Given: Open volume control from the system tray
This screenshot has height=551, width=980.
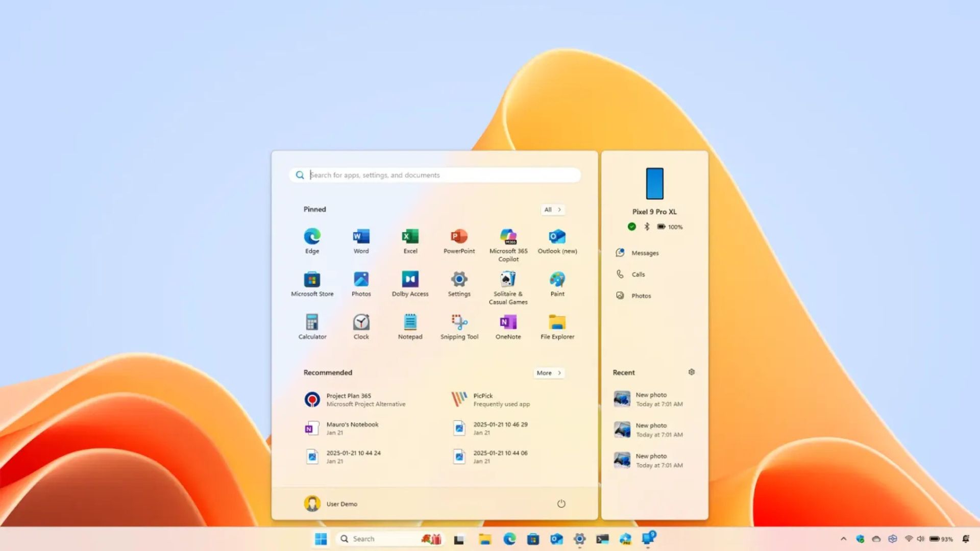Looking at the screenshot, I should 920,539.
